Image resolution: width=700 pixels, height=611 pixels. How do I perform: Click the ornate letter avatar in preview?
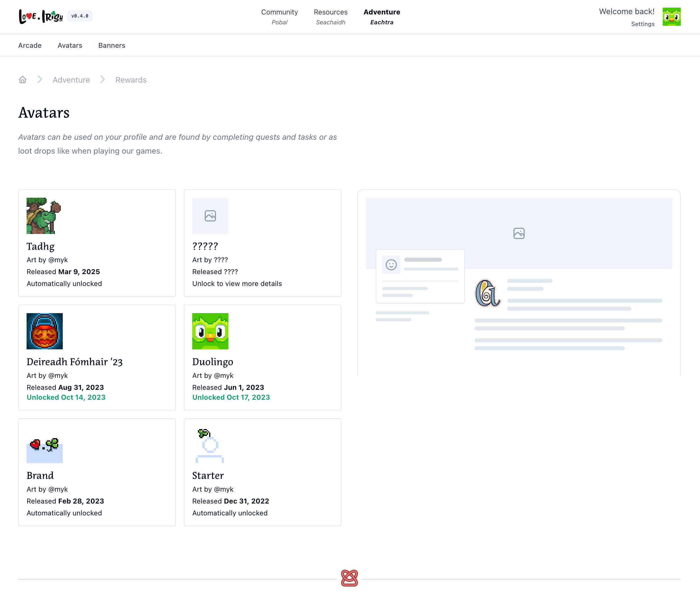pyautogui.click(x=487, y=293)
